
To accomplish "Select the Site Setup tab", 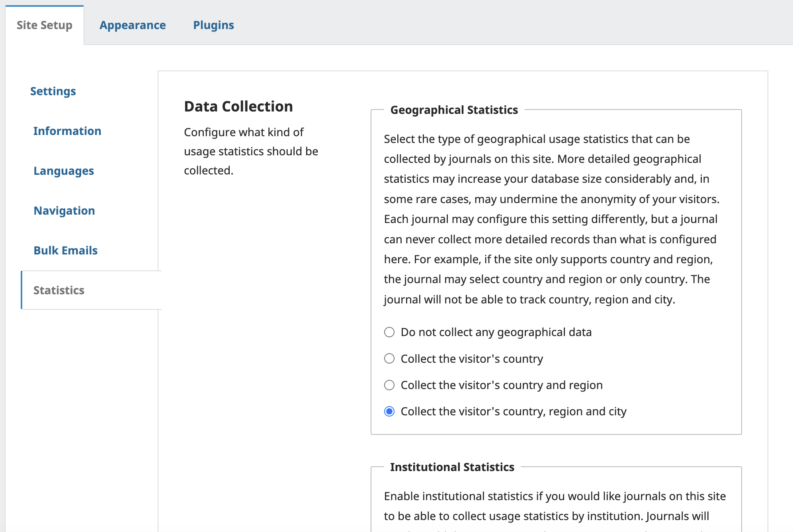I will 45,25.
